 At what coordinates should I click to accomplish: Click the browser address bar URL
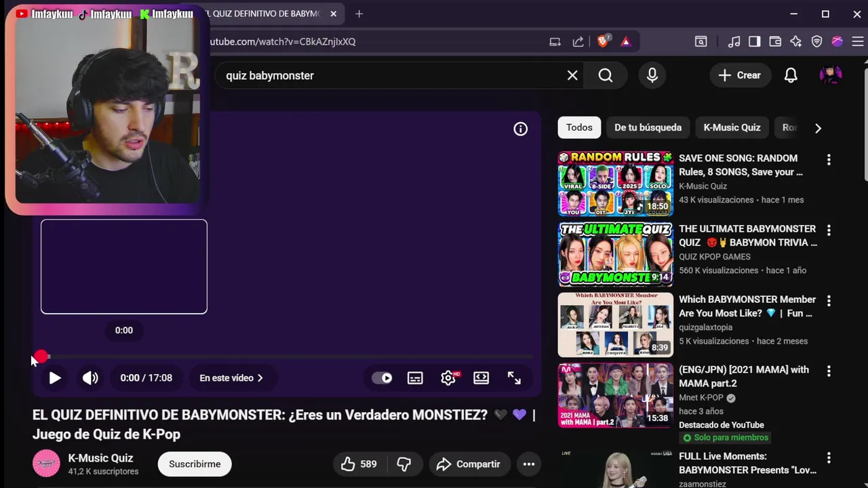[x=283, y=41]
